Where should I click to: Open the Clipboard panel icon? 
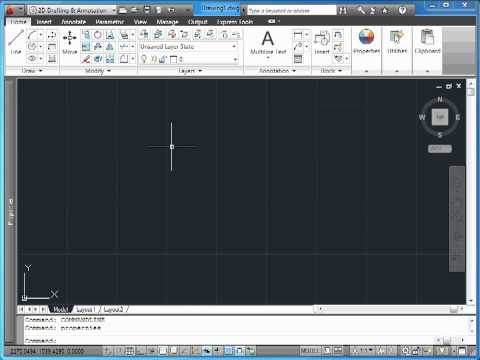click(x=427, y=41)
